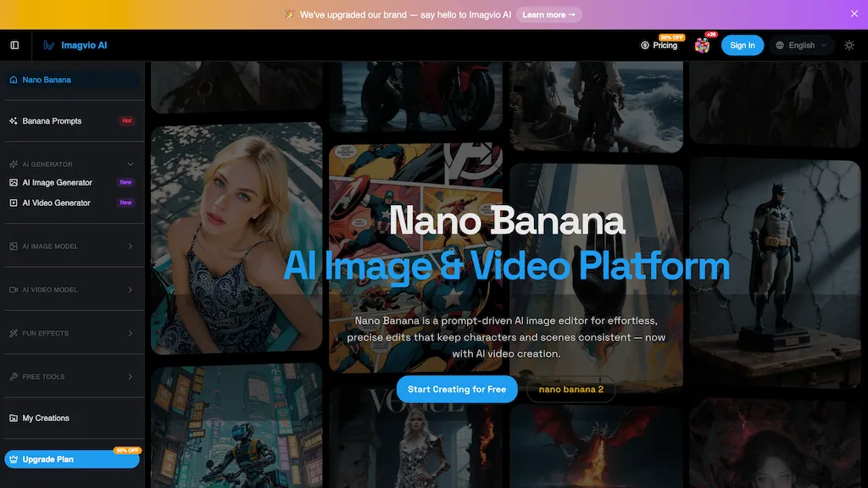Open the English language dropdown

point(801,46)
